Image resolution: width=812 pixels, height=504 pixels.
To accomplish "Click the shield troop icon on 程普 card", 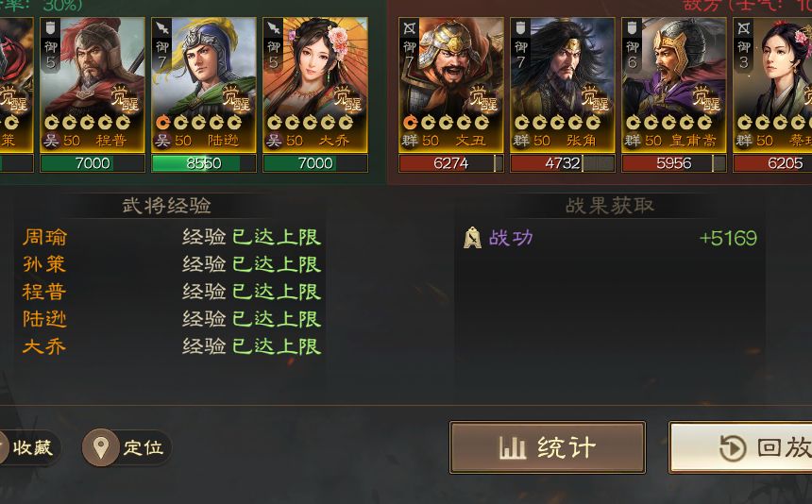I will pos(50,28).
